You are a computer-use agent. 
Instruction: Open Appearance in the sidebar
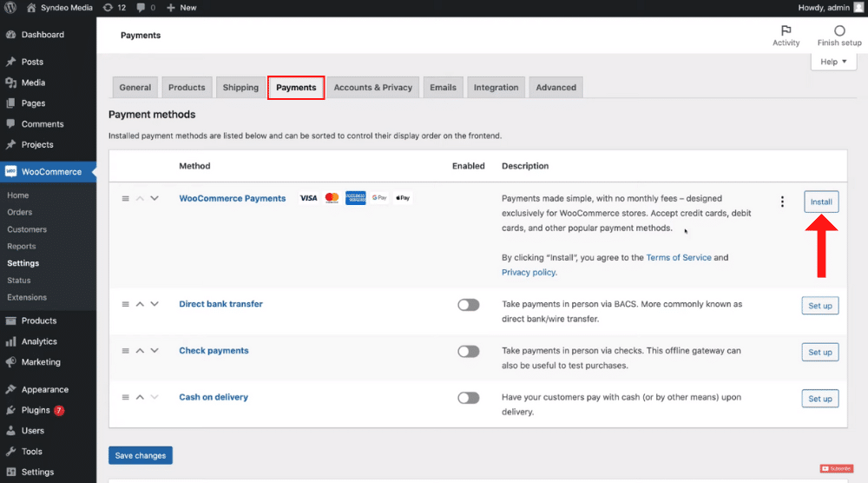click(45, 389)
